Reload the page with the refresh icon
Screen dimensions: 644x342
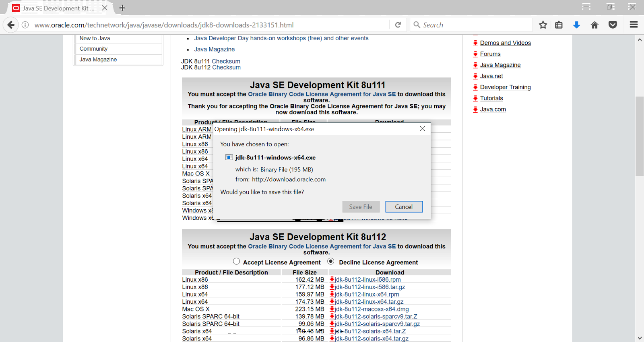(x=398, y=25)
